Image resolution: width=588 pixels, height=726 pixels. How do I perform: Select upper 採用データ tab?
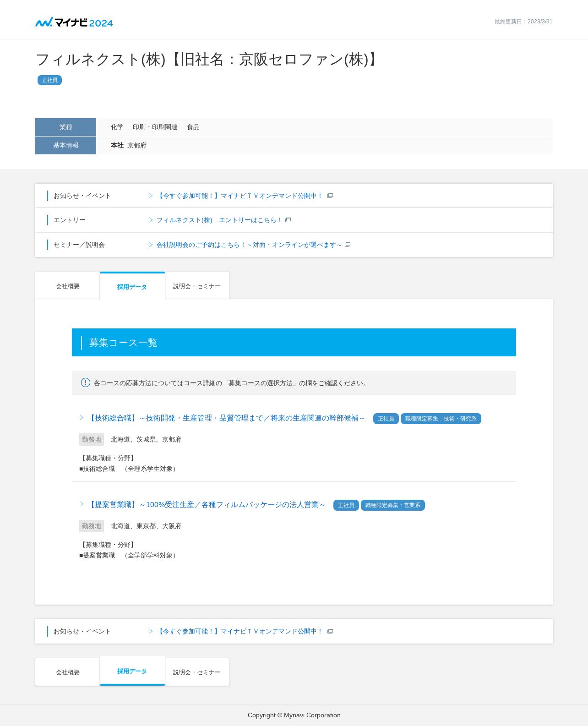[x=132, y=286]
